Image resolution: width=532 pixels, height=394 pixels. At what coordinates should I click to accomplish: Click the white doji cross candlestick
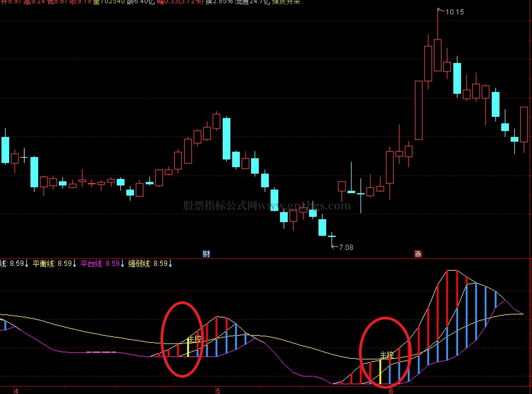24,156
